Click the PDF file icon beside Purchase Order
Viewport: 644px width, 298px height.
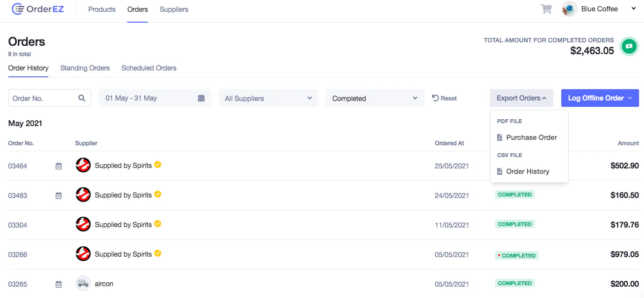(500, 137)
